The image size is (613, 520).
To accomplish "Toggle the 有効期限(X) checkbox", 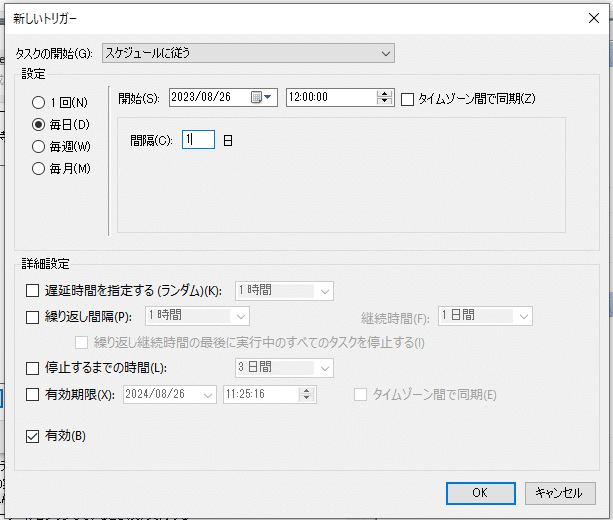I will point(32,394).
